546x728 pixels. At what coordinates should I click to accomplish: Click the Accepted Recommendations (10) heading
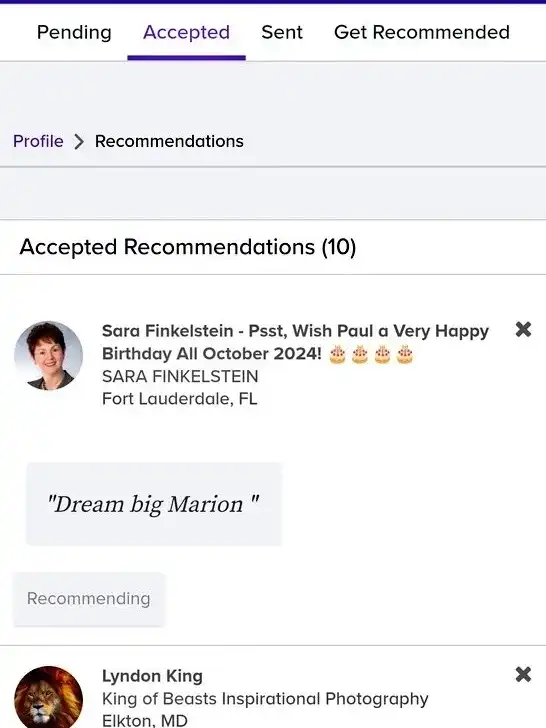pos(188,247)
